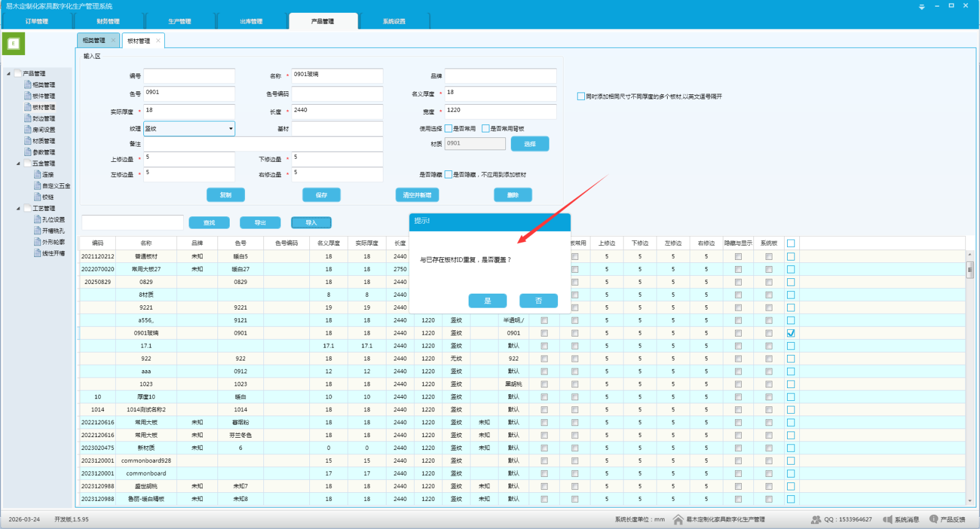Click the search input field beside 查找
Image resolution: width=980 pixels, height=529 pixels.
[132, 223]
